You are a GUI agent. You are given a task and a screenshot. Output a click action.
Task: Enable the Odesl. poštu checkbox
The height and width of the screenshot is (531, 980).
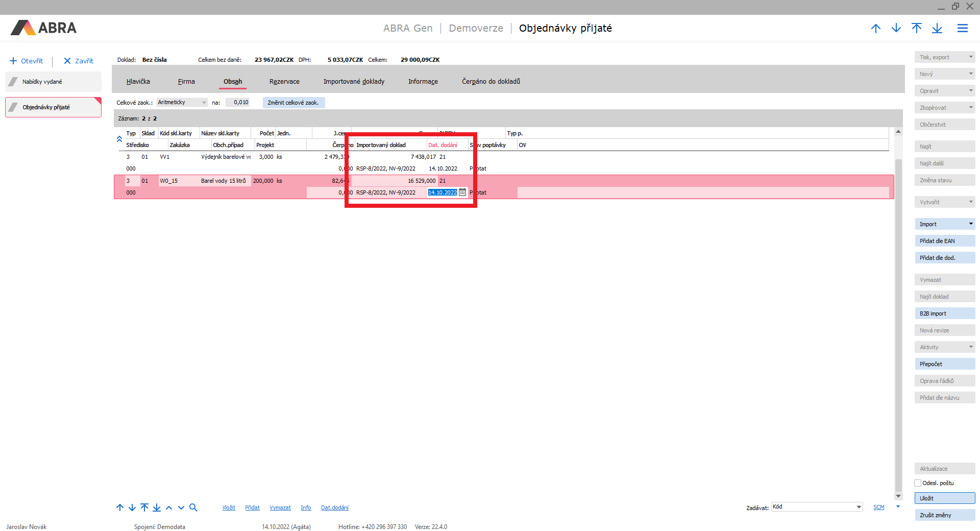[918, 483]
